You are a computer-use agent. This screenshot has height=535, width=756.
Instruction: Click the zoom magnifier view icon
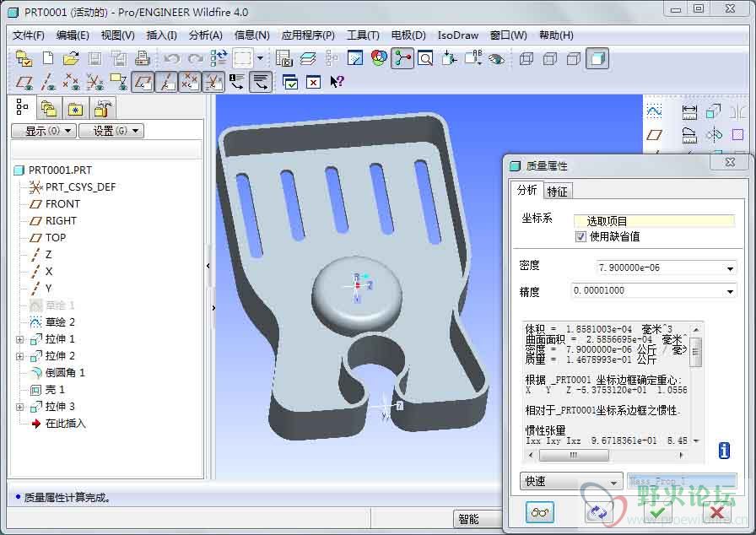pyautogui.click(x=425, y=59)
